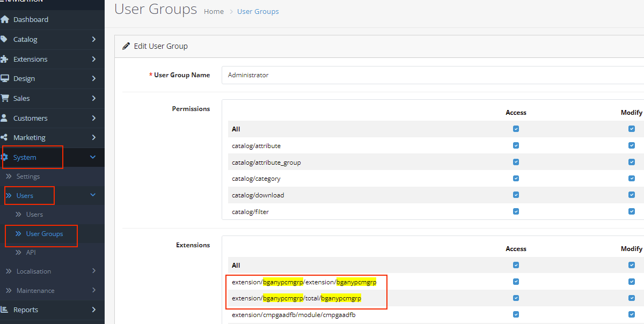Collapse the System menu chevron

(x=93, y=157)
